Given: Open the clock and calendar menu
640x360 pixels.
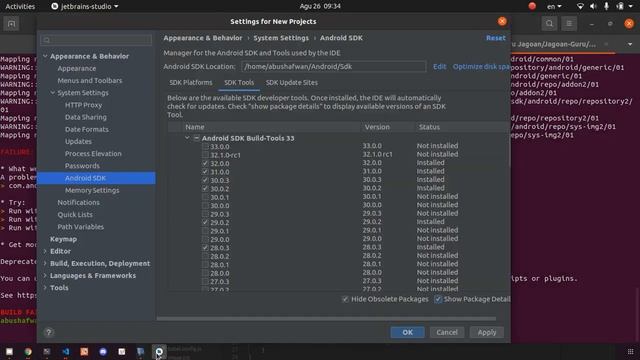Looking at the screenshot, I should click(x=320, y=6).
